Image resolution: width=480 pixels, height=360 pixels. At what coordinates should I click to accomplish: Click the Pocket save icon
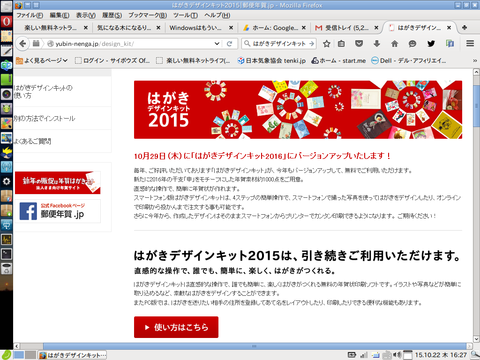[359, 44]
